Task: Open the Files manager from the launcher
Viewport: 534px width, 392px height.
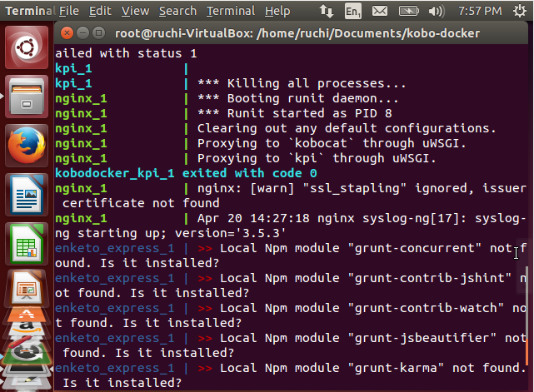Action: pyautogui.click(x=27, y=97)
